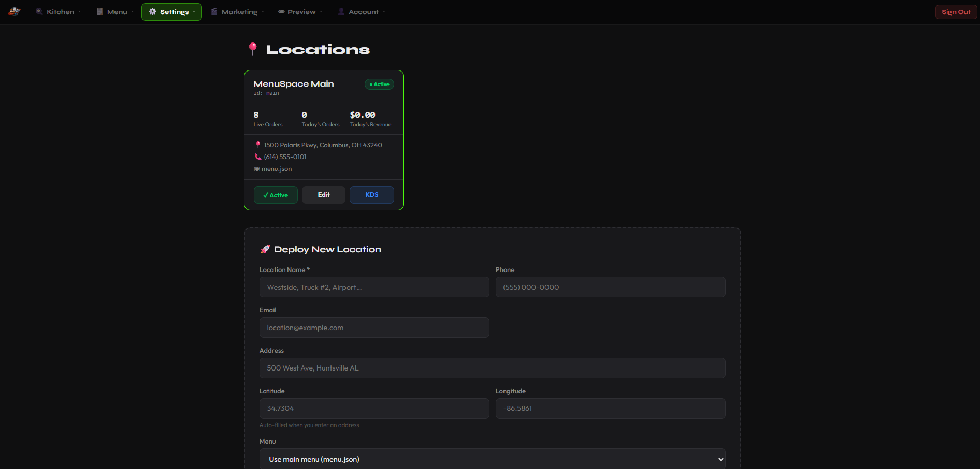
Task: Open KDS for MenuSpace Main
Action: 371,195
